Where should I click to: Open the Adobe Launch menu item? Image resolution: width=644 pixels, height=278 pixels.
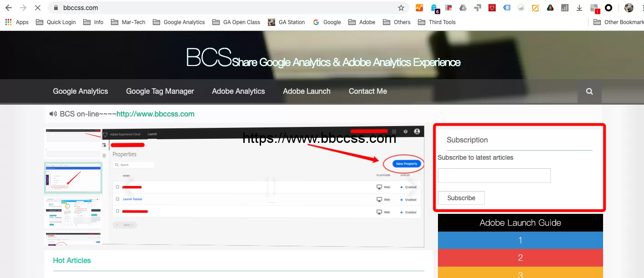307,91
